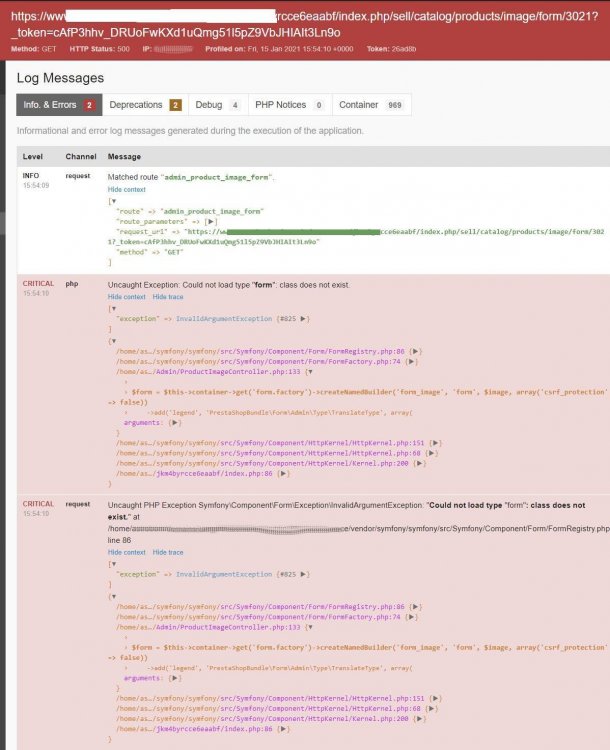Click the red badge count on Info. & Errors
Screen dimensions: 610x750
(89, 105)
